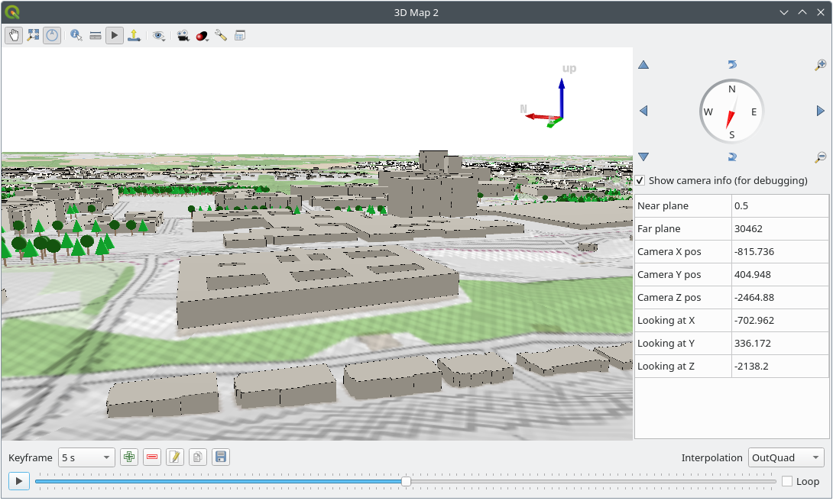833x504 pixels.
Task: Remove keyframe using the red minus icon
Action: [x=152, y=457]
